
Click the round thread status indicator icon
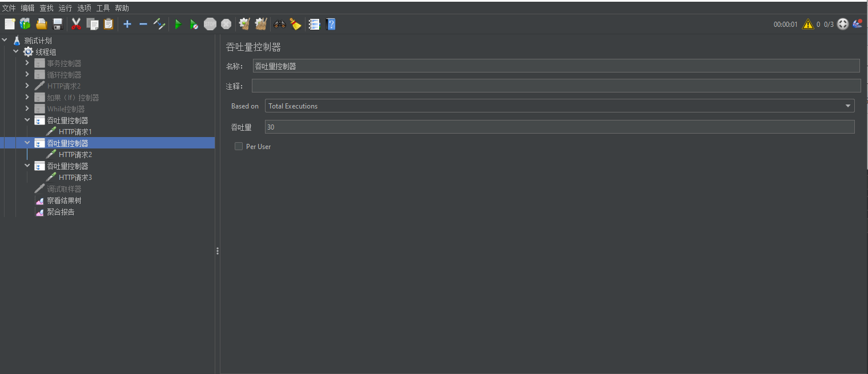[x=843, y=24]
